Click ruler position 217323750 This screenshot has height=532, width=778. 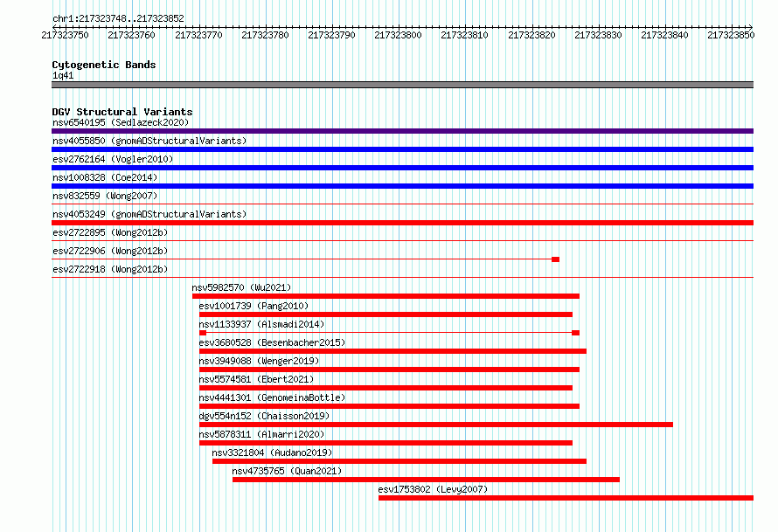coord(65,35)
